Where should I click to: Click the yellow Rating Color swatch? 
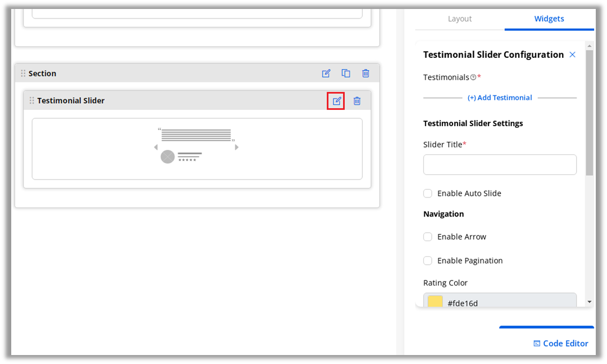pos(435,302)
